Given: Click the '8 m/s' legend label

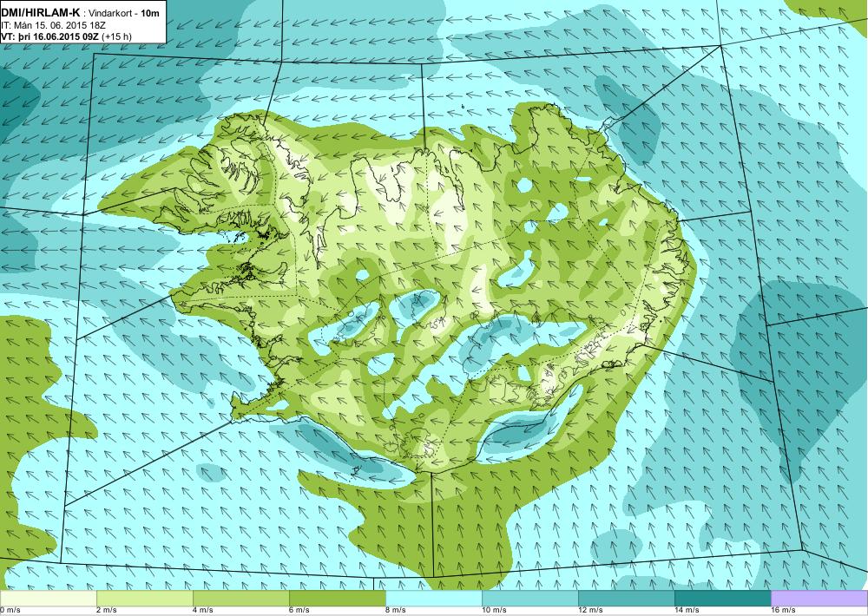Looking at the screenshot, I should 396,611.
